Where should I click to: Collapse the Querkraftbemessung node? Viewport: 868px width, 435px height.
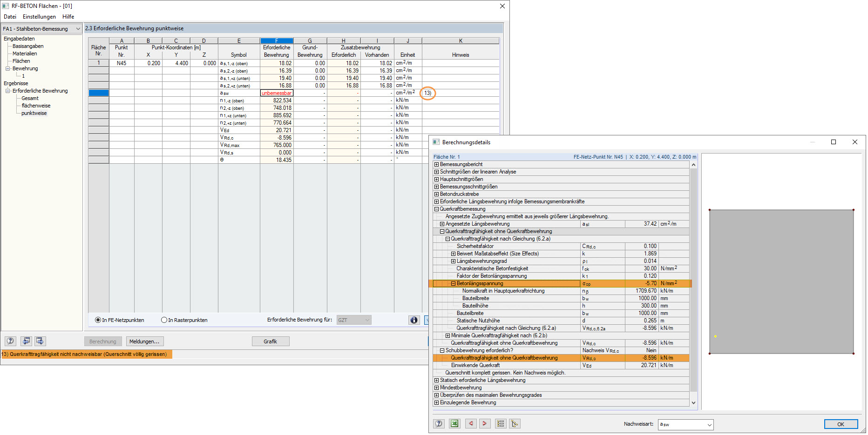[436, 209]
